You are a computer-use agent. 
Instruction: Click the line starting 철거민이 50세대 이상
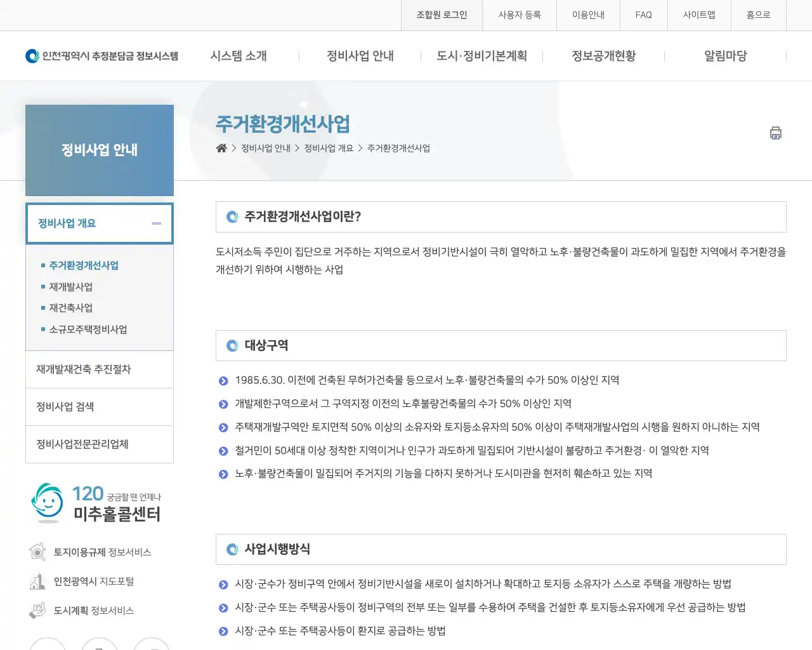[472, 451]
